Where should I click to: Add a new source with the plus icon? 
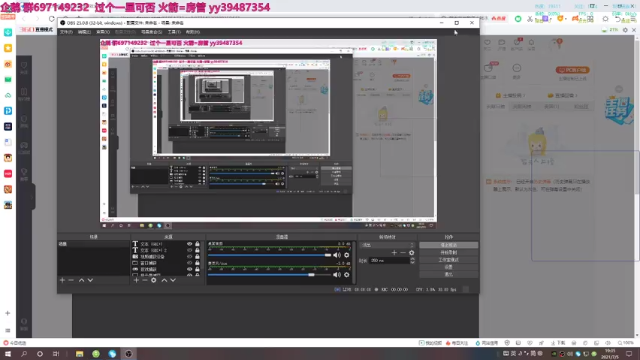click(136, 280)
